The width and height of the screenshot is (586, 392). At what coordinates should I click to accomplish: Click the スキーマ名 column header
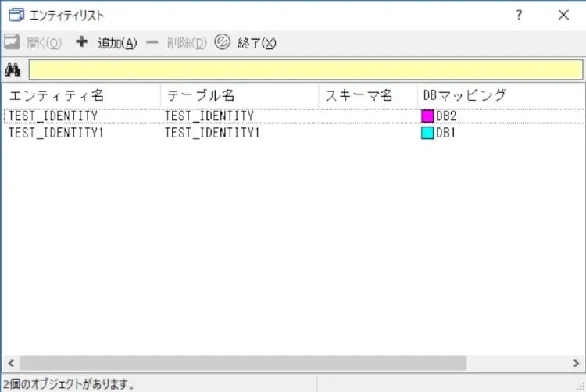click(359, 95)
